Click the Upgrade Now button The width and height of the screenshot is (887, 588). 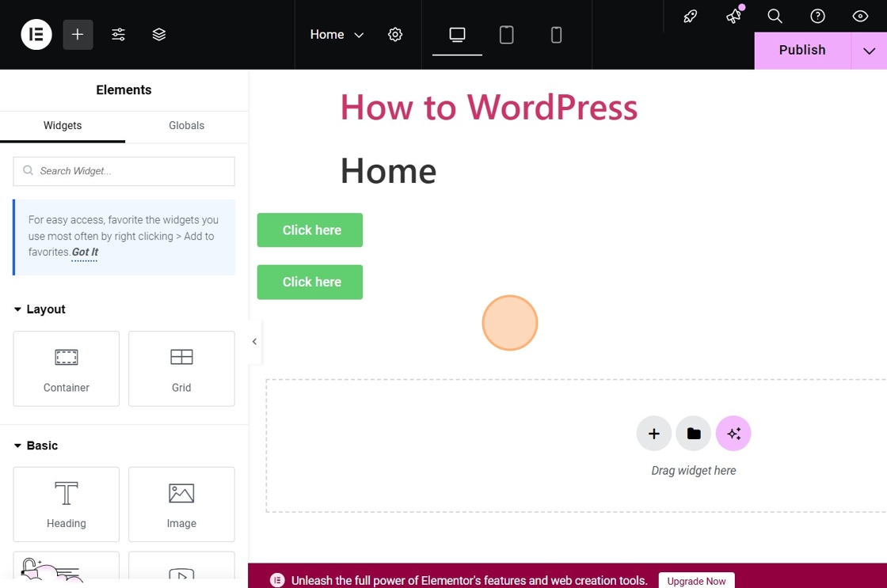click(x=696, y=581)
